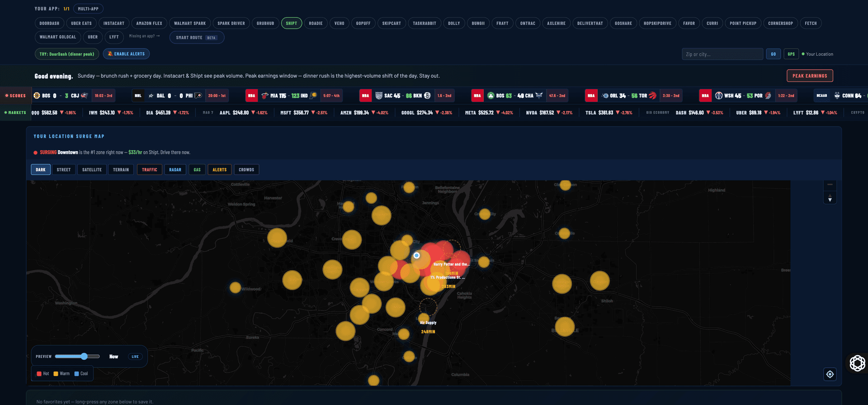
Task: Open Smart Route beta
Action: tap(197, 38)
